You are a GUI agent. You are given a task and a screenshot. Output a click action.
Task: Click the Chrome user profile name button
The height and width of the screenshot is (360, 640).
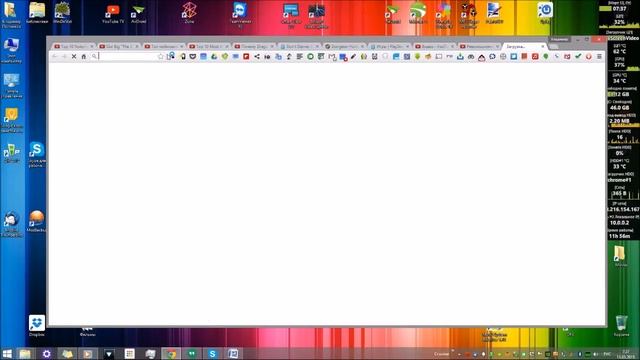pos(559,39)
